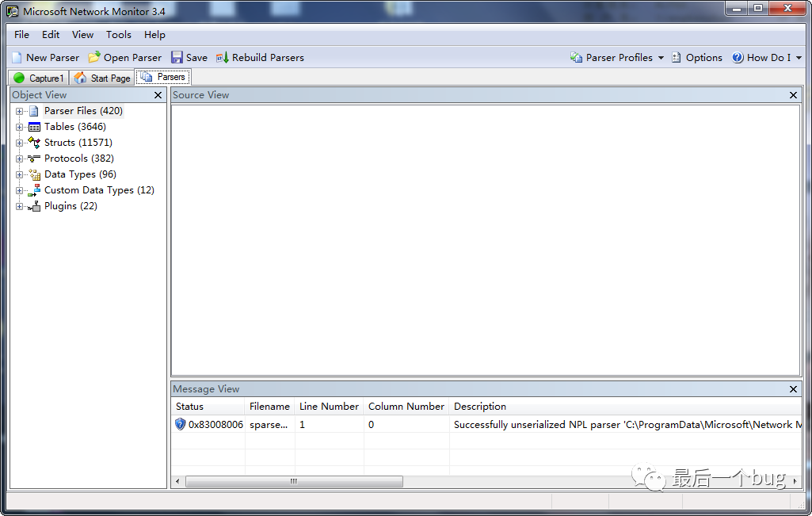This screenshot has height=516, width=812.
Task: Sort by the Description column header
Action: click(x=626, y=407)
